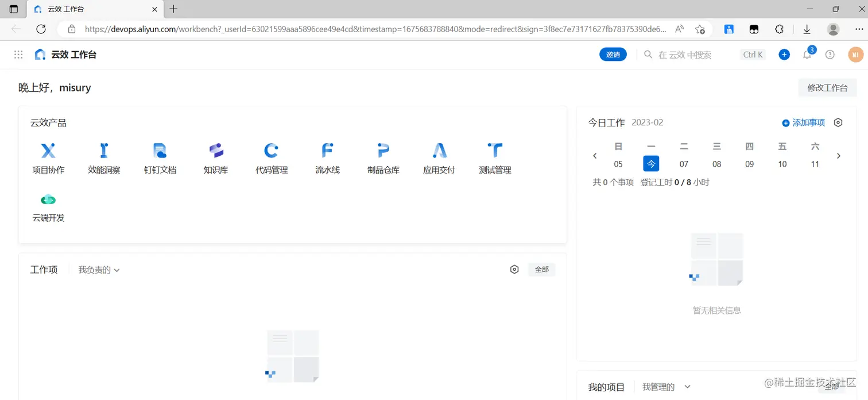868x400 pixels.
Task: Open the 制品仓库 product
Action: [383, 159]
